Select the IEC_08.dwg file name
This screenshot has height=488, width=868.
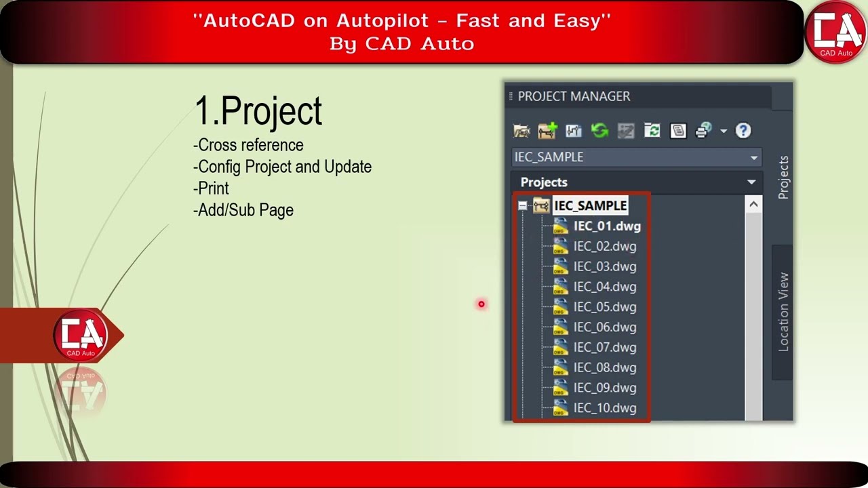pos(605,367)
